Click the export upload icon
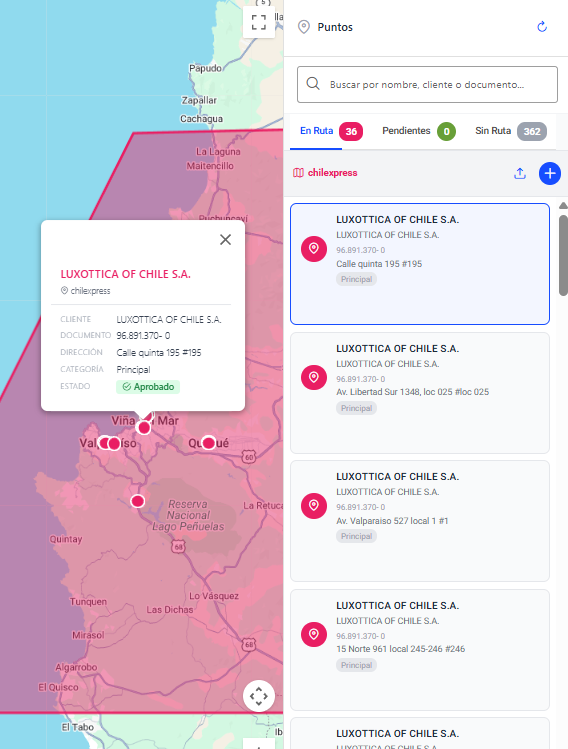 [x=520, y=173]
